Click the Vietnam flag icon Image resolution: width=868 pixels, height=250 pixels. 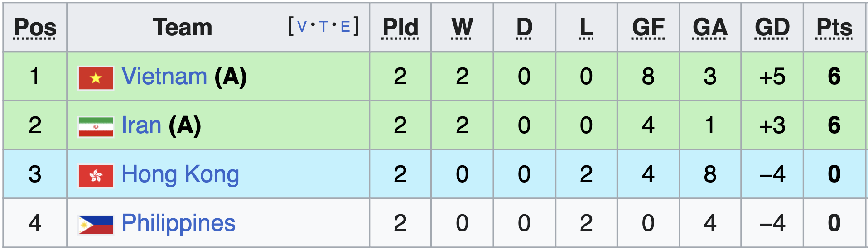(96, 78)
